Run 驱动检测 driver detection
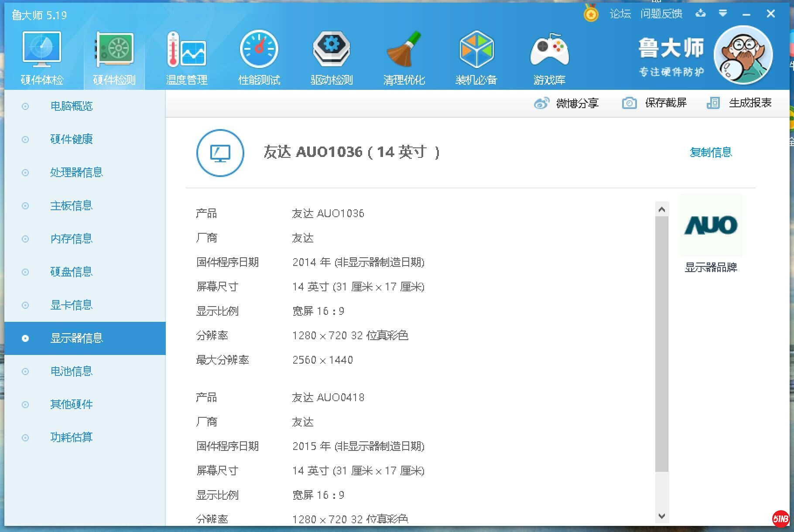The height and width of the screenshot is (532, 794). point(332,55)
